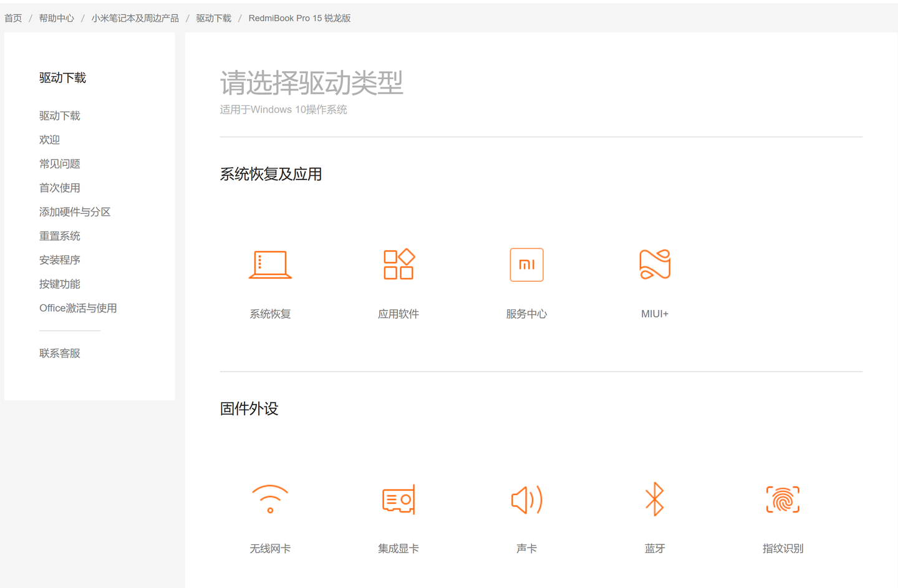Open the 服务中心 Mi logo icon

click(527, 264)
